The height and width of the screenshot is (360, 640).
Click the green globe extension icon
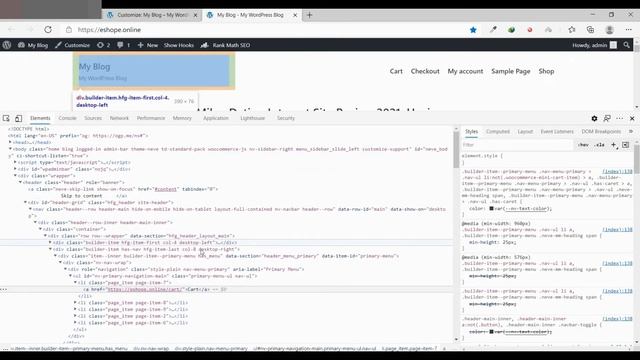coord(511,30)
